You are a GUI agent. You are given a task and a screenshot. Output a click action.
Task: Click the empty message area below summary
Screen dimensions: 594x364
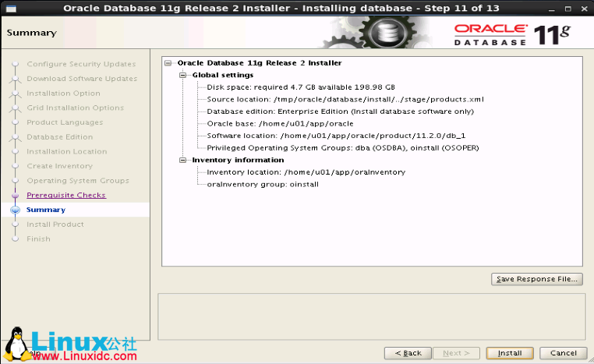click(x=372, y=316)
